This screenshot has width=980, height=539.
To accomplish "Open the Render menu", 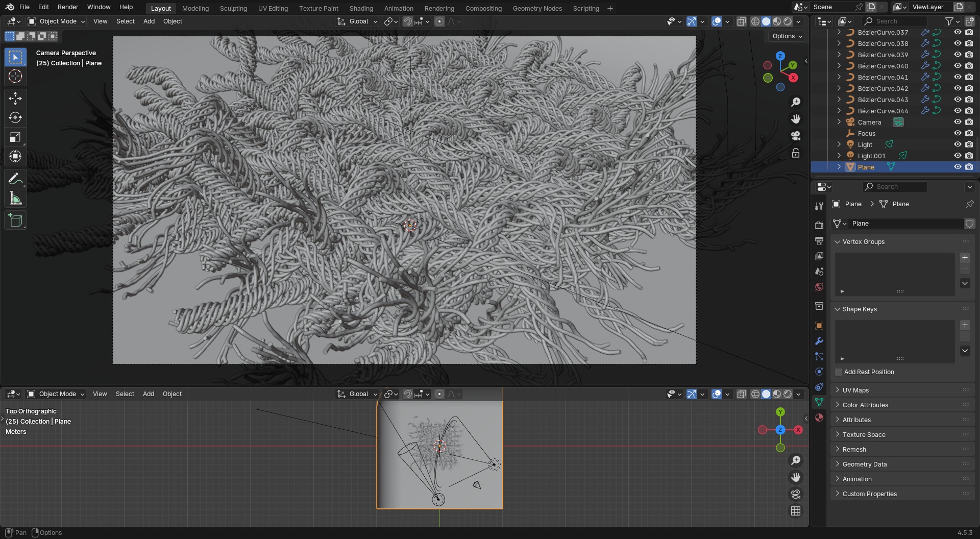I will 68,7.
